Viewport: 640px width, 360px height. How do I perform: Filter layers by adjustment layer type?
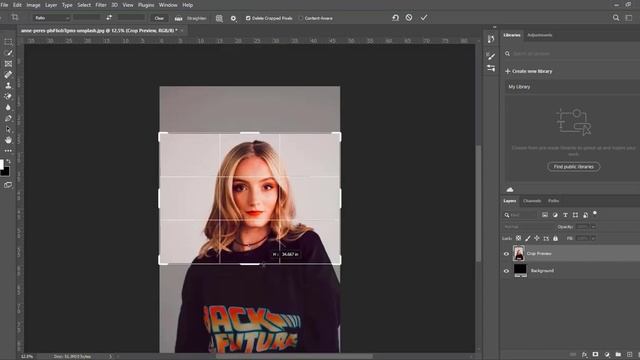[x=555, y=215]
